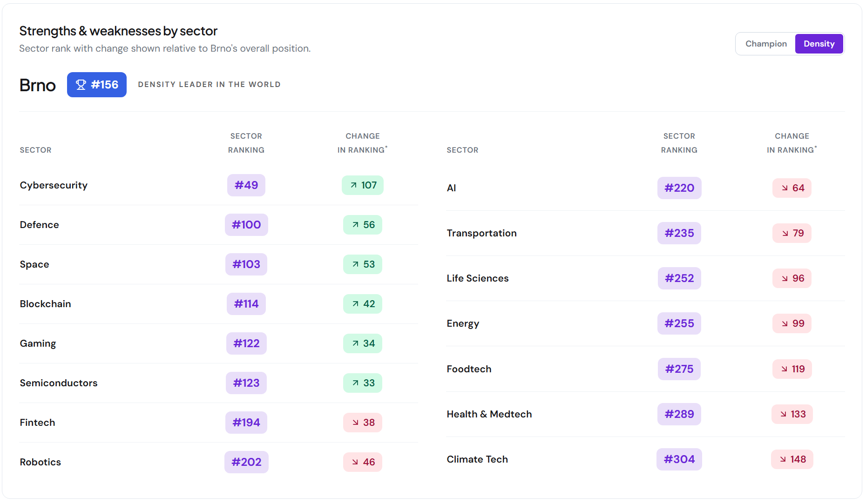Click the right table Change in Ranking header
866x504 pixels.
(792, 143)
